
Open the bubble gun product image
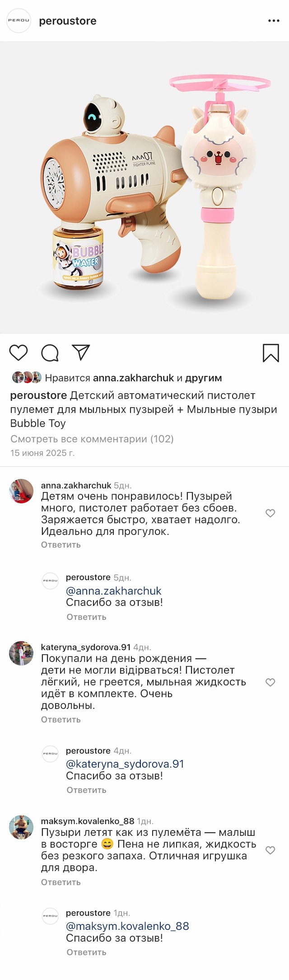coord(144,188)
